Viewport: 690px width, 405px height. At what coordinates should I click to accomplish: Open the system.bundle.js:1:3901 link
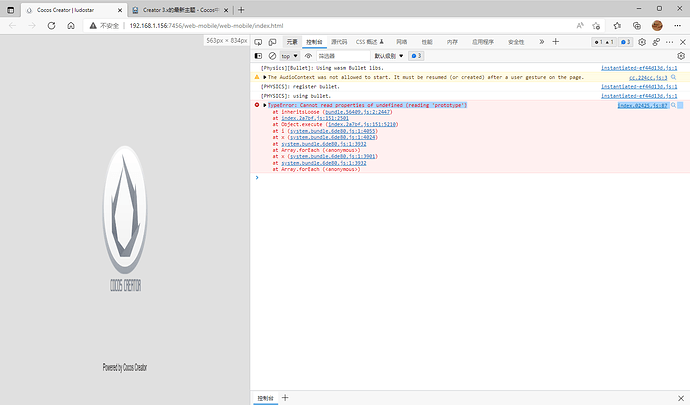(332, 156)
